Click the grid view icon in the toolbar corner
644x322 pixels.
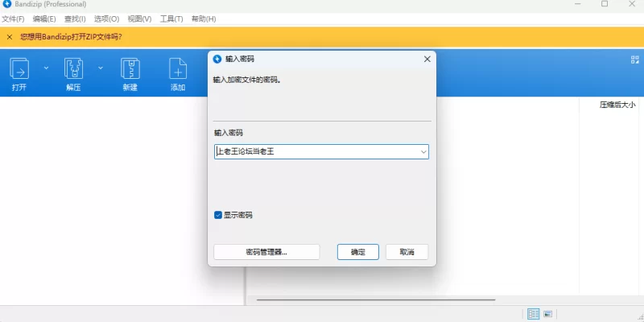635,60
